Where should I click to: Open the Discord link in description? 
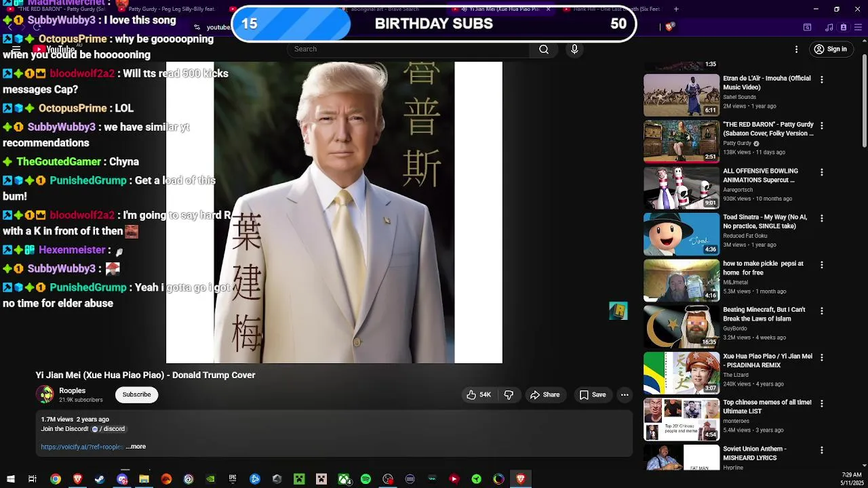(108, 429)
